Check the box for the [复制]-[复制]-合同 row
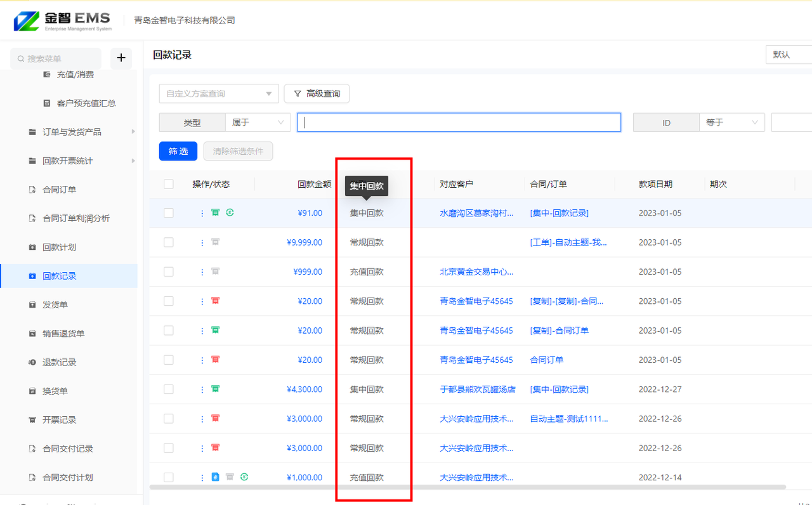Viewport: 812px width, 505px height. click(168, 301)
